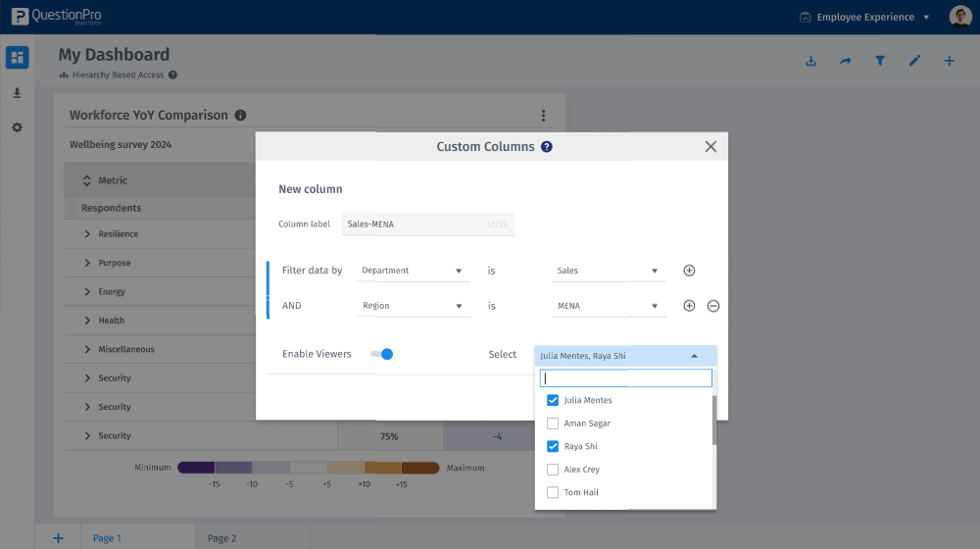The image size is (980, 549).
Task: Open the dashboard filter funnel icon
Action: (880, 62)
